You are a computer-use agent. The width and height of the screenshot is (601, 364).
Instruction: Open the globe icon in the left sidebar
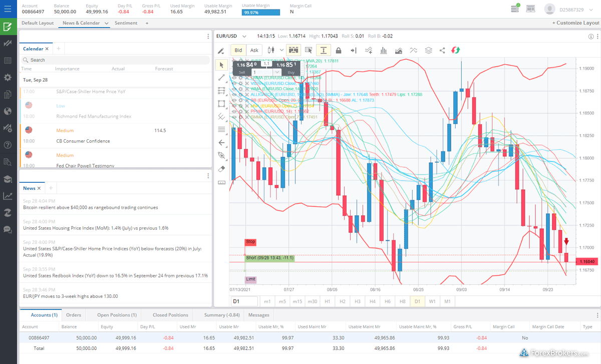(8, 111)
